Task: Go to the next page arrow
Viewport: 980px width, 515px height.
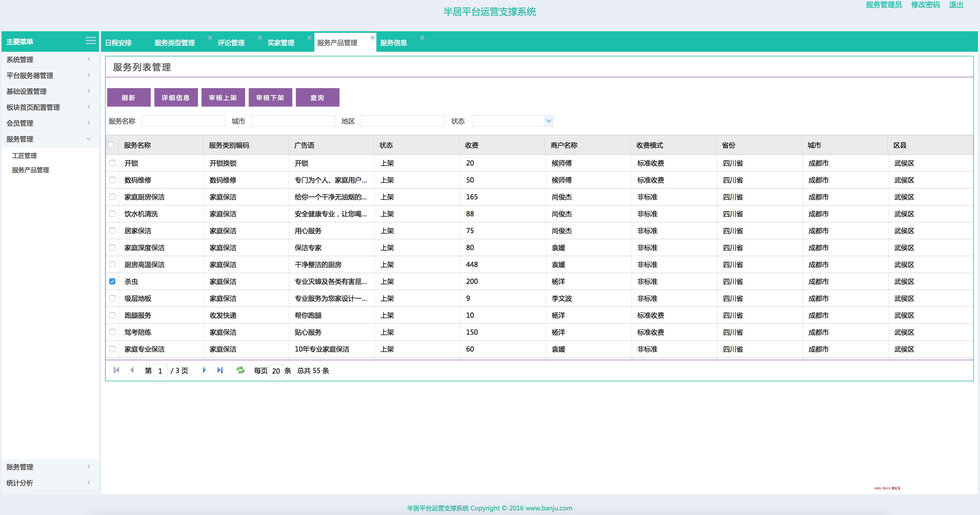Action: (204, 370)
